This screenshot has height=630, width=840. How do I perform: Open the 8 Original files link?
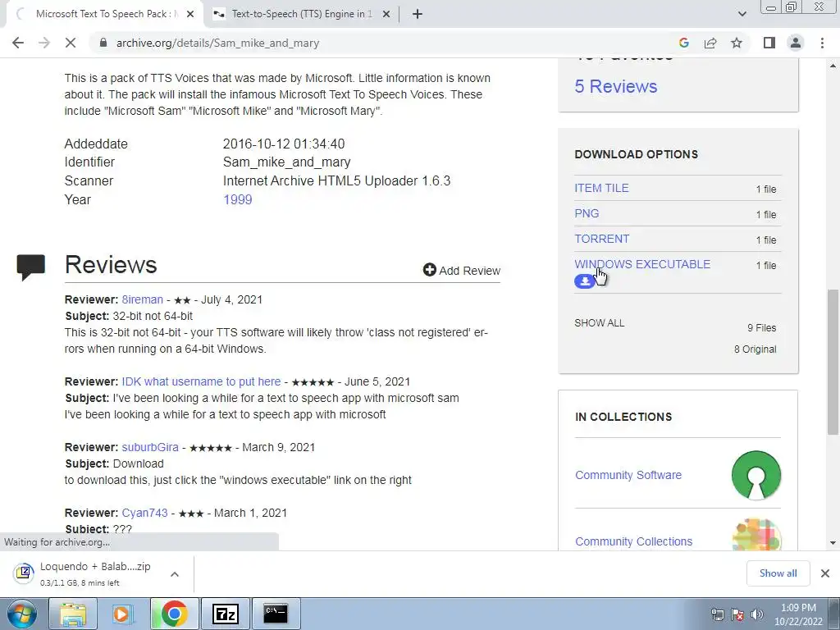[755, 349]
